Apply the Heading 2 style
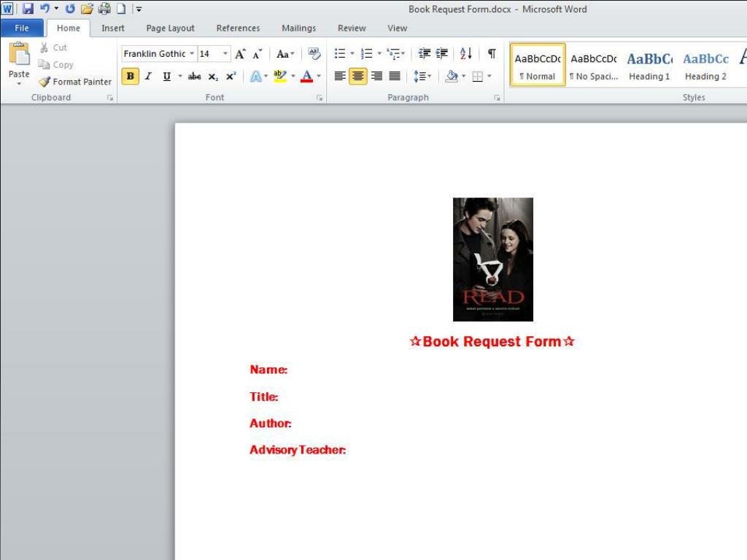Screen dimensions: 747x560 tap(705, 65)
